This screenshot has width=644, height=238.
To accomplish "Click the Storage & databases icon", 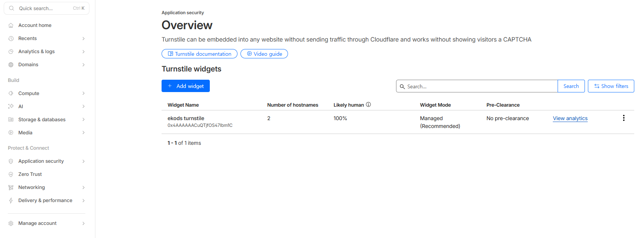I will click(11, 120).
